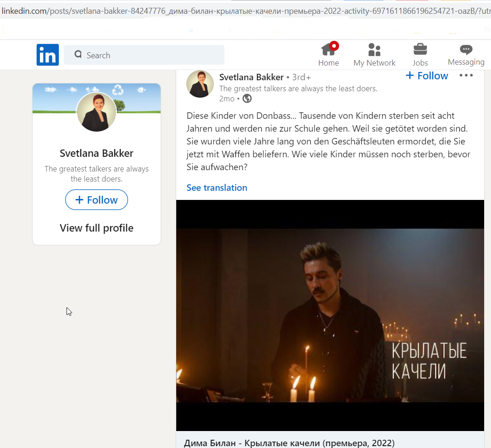Click the browser address bar URL

(245, 11)
